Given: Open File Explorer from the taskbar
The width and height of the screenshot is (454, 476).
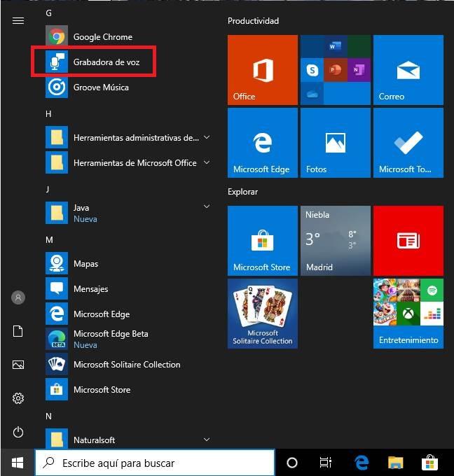Looking at the screenshot, I should click(395, 463).
